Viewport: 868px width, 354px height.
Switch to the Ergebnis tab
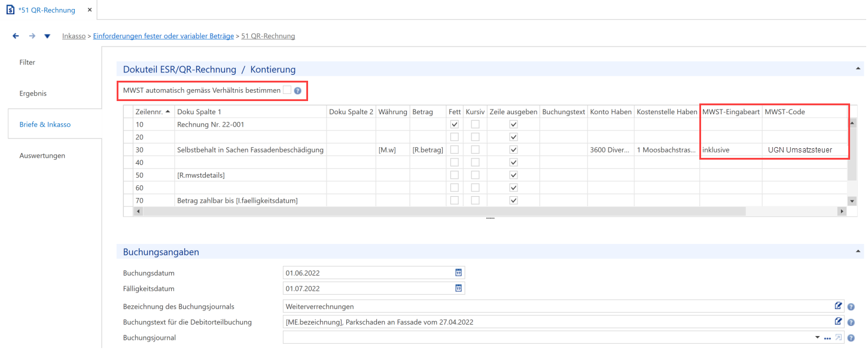click(33, 93)
